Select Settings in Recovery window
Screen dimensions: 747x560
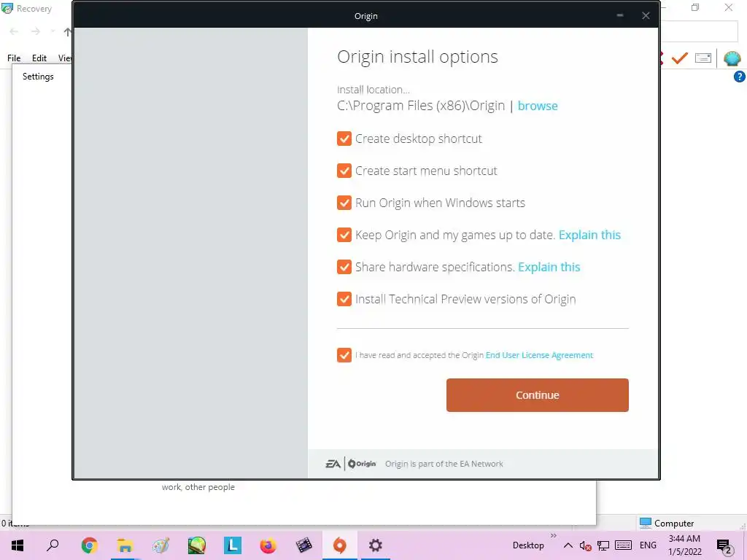click(x=38, y=76)
